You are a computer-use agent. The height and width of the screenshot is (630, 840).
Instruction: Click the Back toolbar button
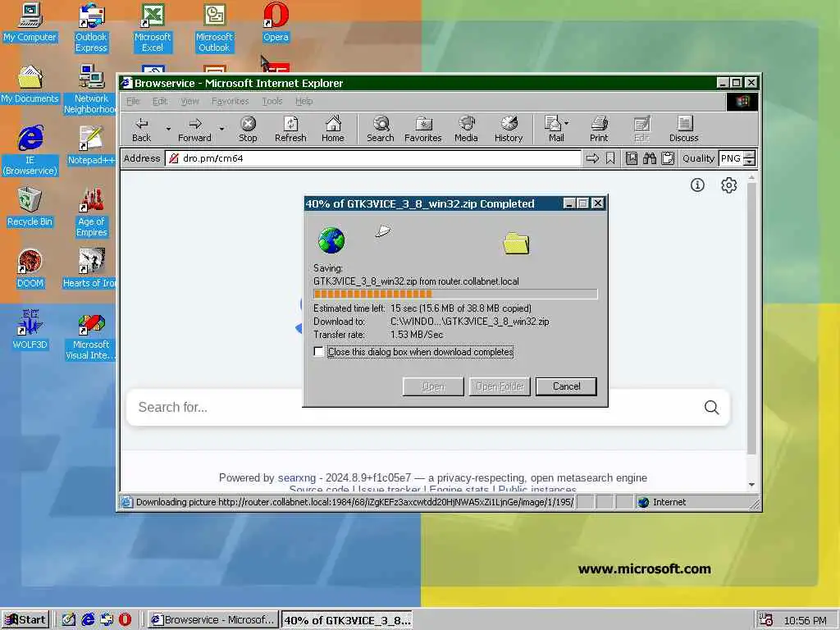click(141, 129)
